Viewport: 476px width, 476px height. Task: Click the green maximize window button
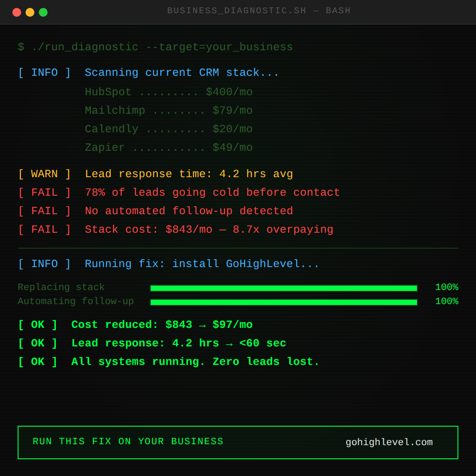pos(43,12)
